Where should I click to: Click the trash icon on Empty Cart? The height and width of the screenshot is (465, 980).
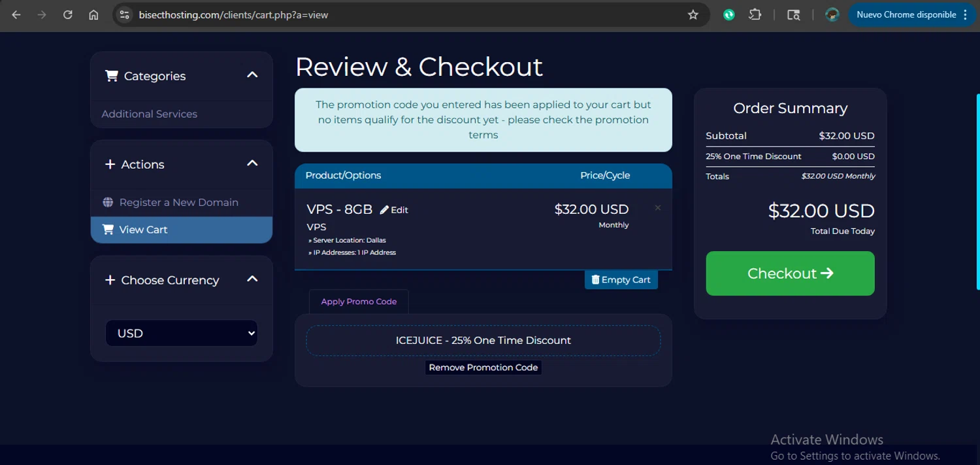tap(595, 280)
